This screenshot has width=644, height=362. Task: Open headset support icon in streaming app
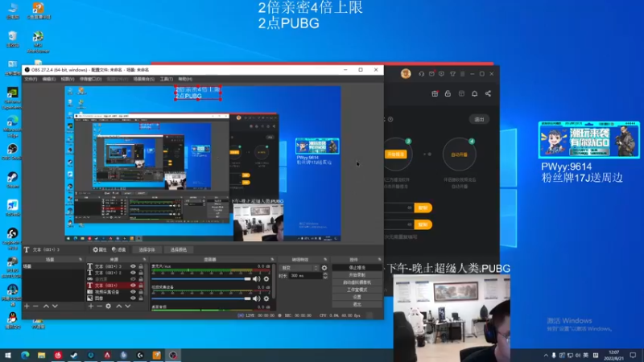421,74
